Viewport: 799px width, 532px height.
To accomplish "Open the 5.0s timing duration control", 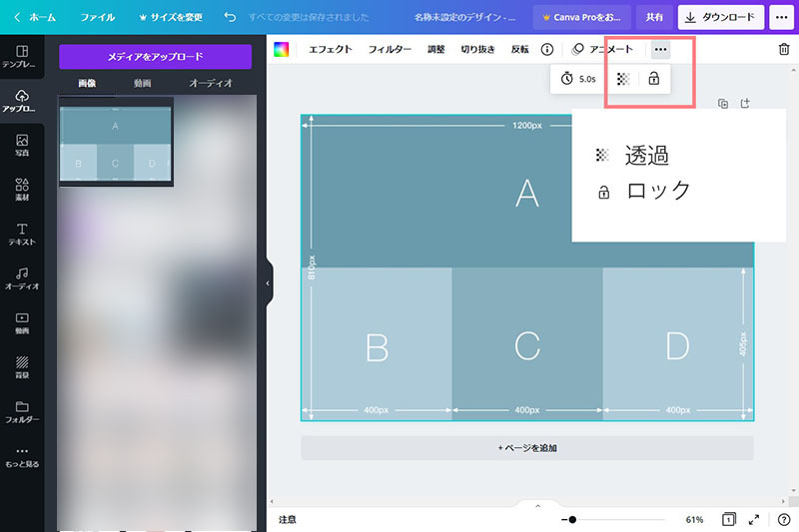I will [578, 78].
